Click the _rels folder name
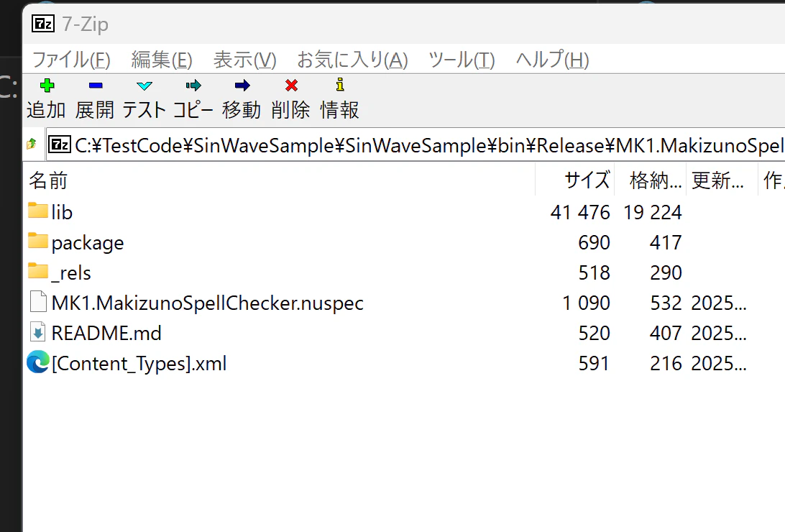785x532 pixels. point(71,273)
